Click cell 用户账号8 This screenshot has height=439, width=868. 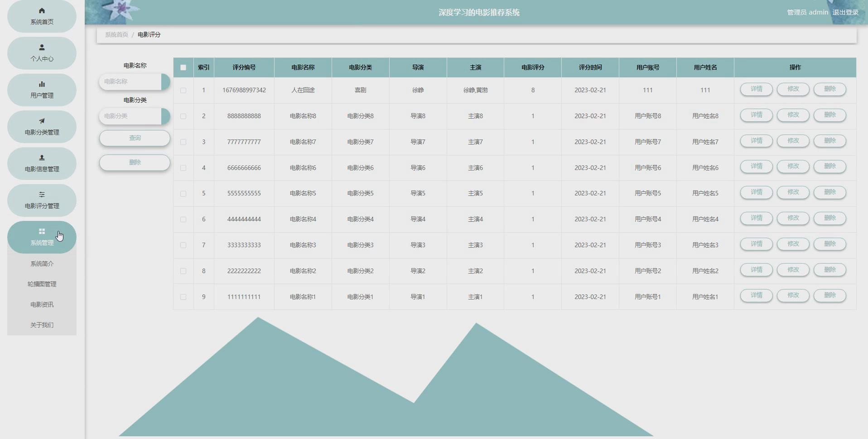(648, 116)
